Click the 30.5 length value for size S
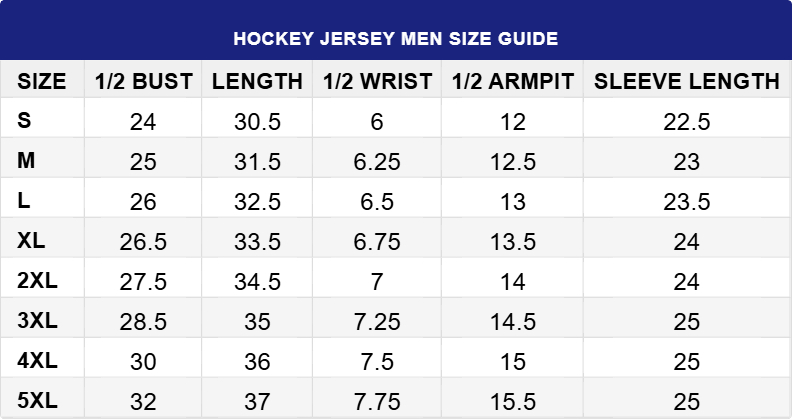 pyautogui.click(x=258, y=122)
